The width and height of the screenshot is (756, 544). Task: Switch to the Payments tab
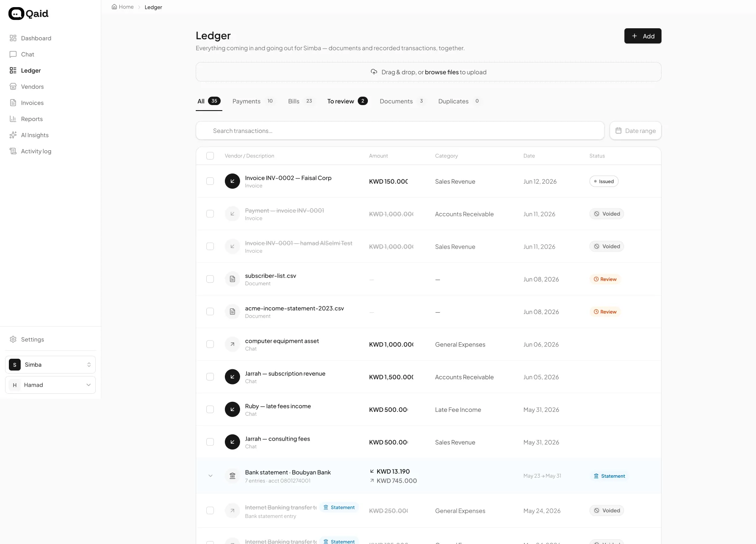(x=253, y=101)
